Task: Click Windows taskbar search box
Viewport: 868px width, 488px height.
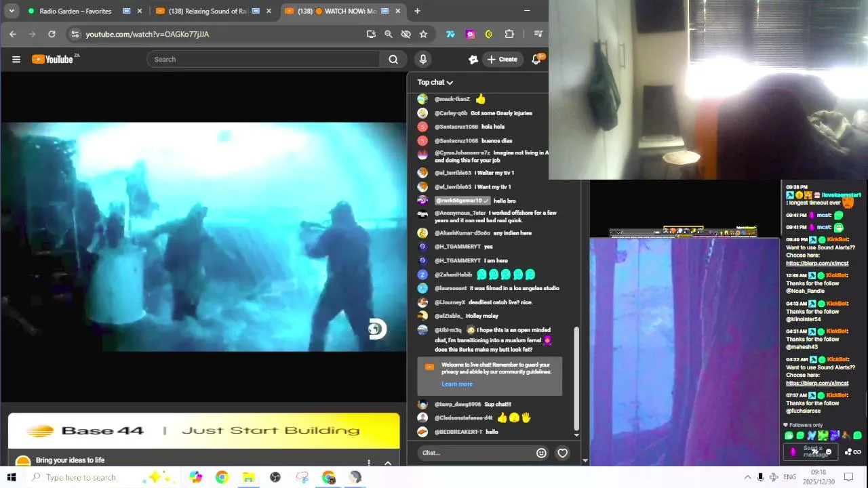Action: tap(102, 478)
